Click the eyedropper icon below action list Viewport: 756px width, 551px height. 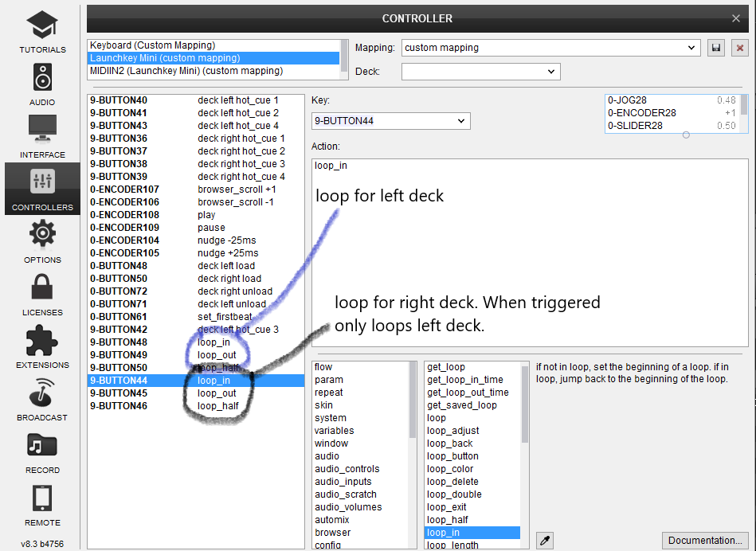click(545, 541)
